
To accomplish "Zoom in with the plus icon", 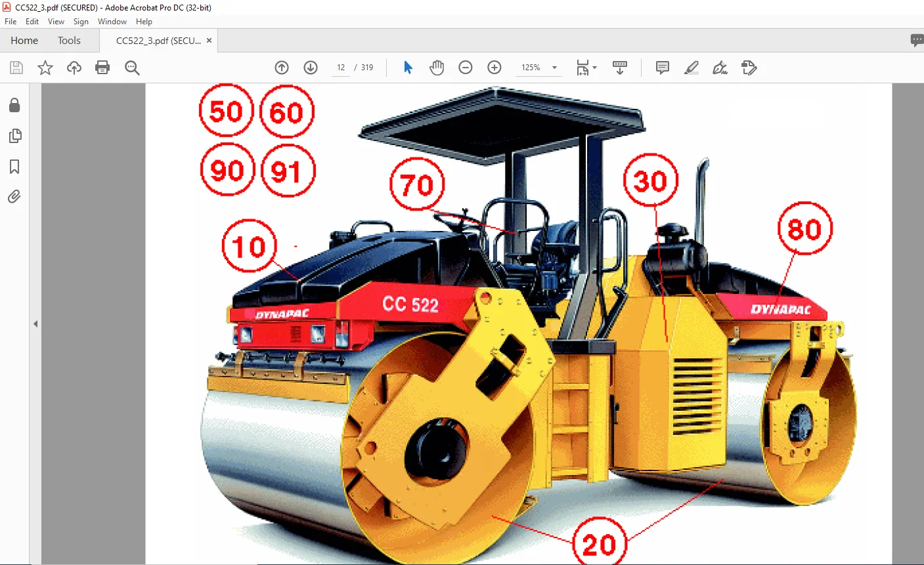I will pos(495,68).
